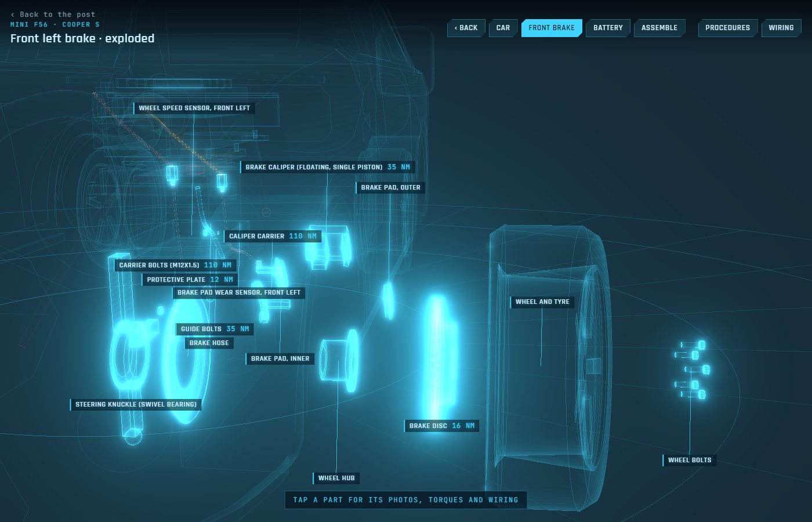Switch to the Battery tab
This screenshot has height=522, width=812.
click(x=608, y=28)
